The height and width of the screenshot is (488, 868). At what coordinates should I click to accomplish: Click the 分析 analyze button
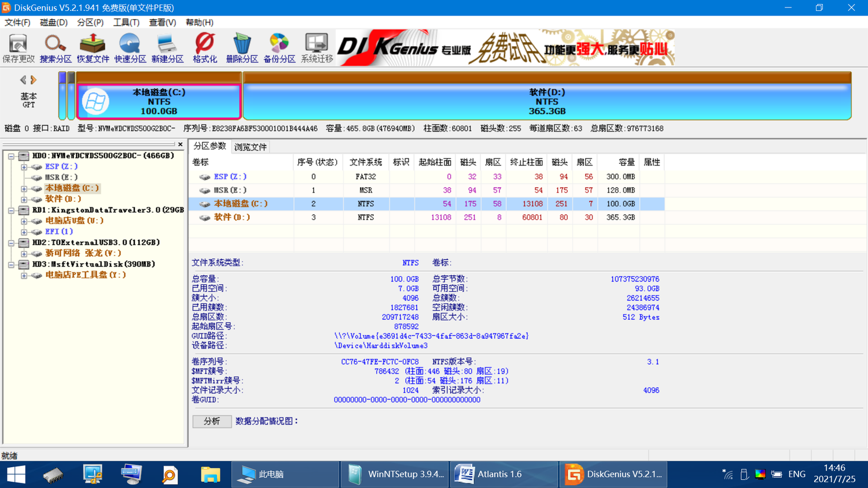coord(212,422)
